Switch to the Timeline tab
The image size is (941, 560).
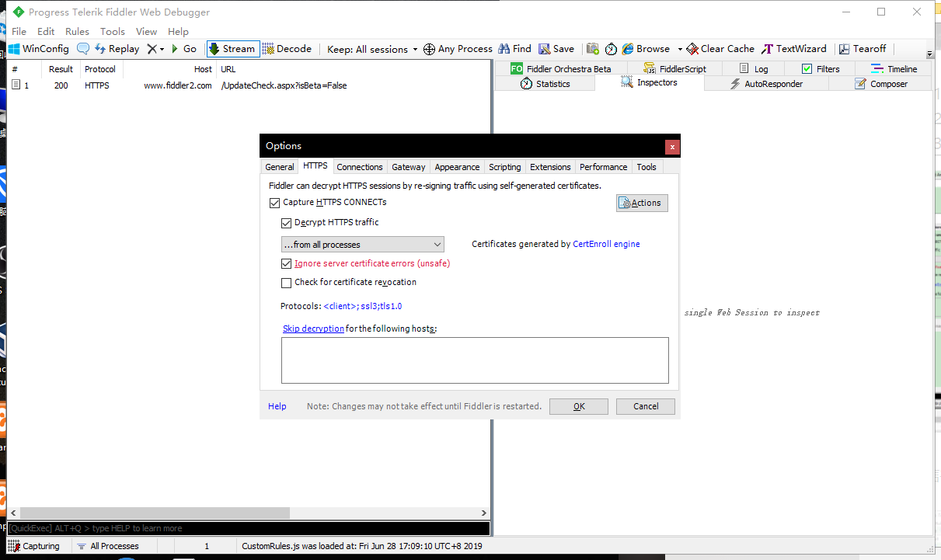tap(894, 68)
